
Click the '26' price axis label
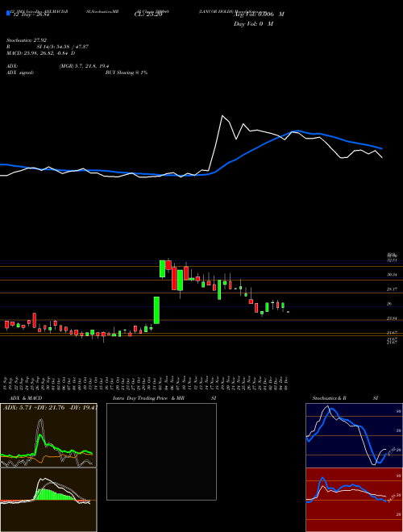[389, 304]
